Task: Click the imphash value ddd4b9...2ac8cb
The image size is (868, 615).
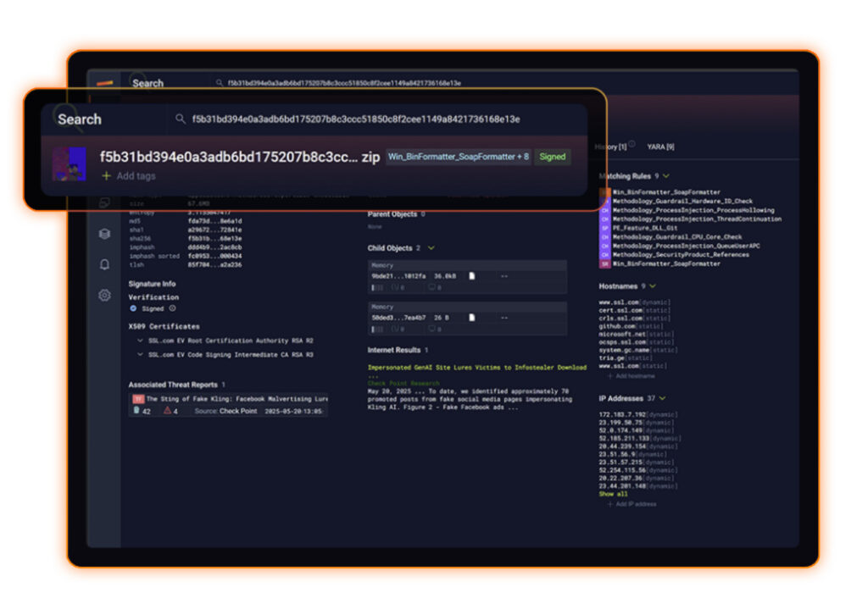Action: (214, 247)
